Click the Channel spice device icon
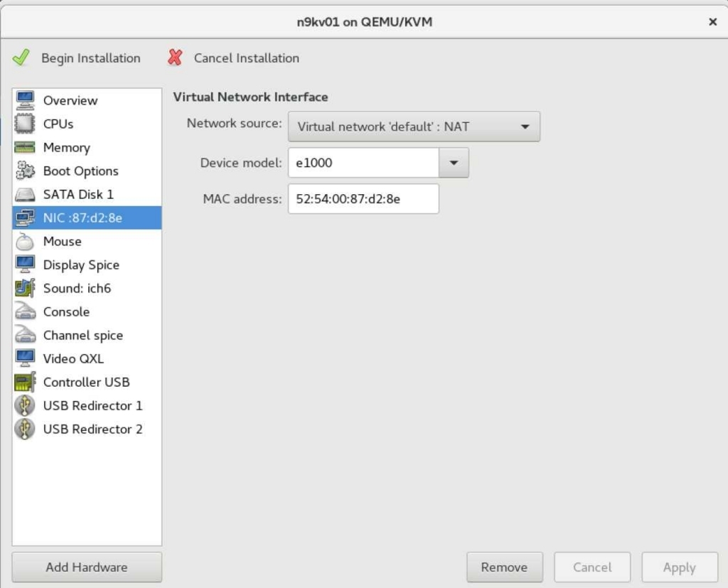 click(x=25, y=336)
